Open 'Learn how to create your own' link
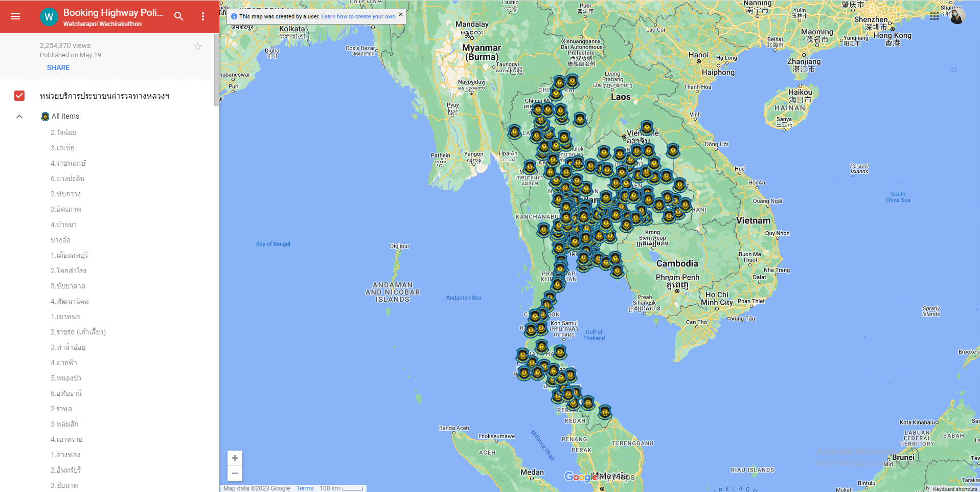 [358, 16]
